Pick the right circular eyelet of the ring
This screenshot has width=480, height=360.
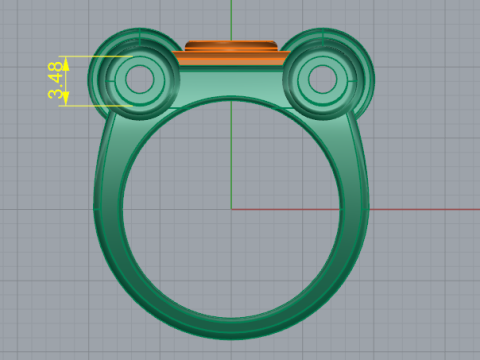pyautogui.click(x=323, y=79)
